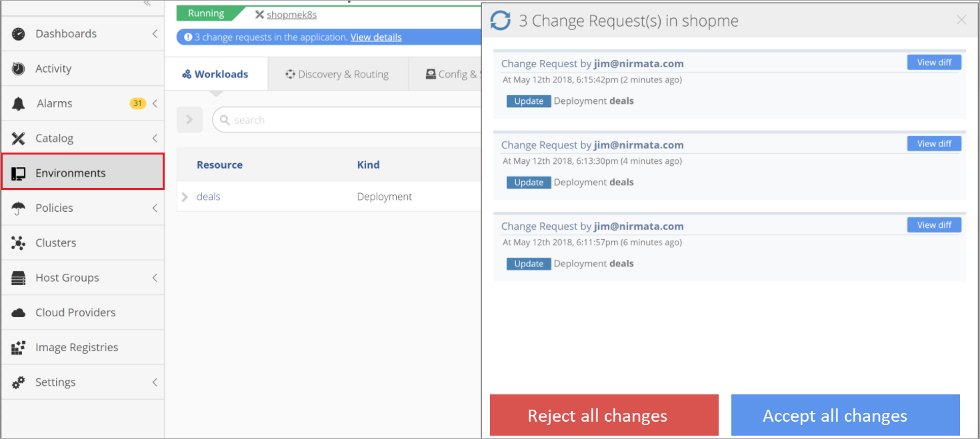Image resolution: width=980 pixels, height=439 pixels.
Task: Click the dialog title '3 Change Request(s) in shopme'
Action: (629, 21)
